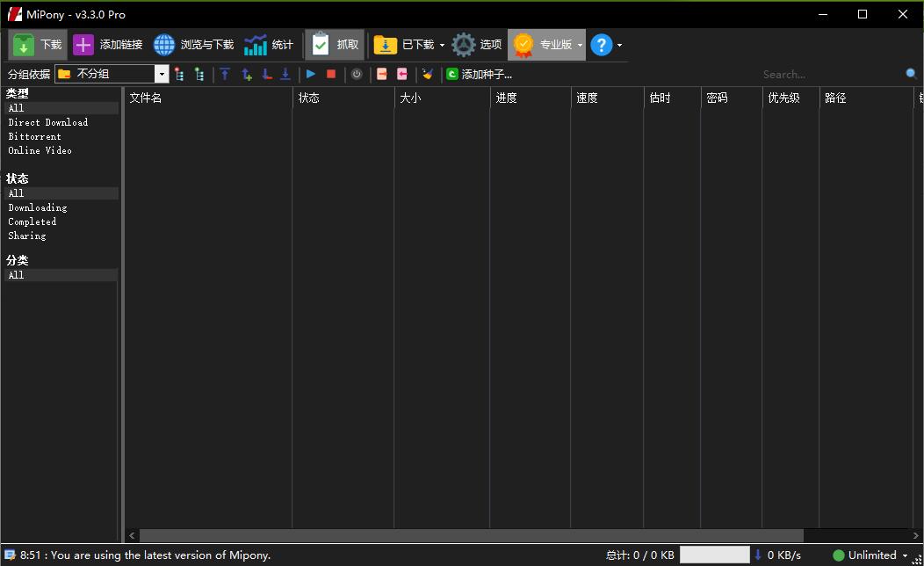Open the 已下载 downloaded folder button

pos(404,45)
